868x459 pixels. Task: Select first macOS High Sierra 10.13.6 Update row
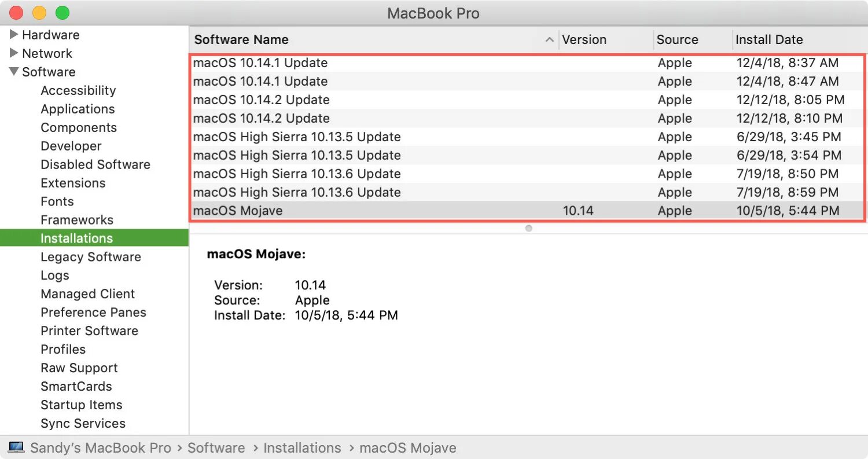tap(297, 174)
